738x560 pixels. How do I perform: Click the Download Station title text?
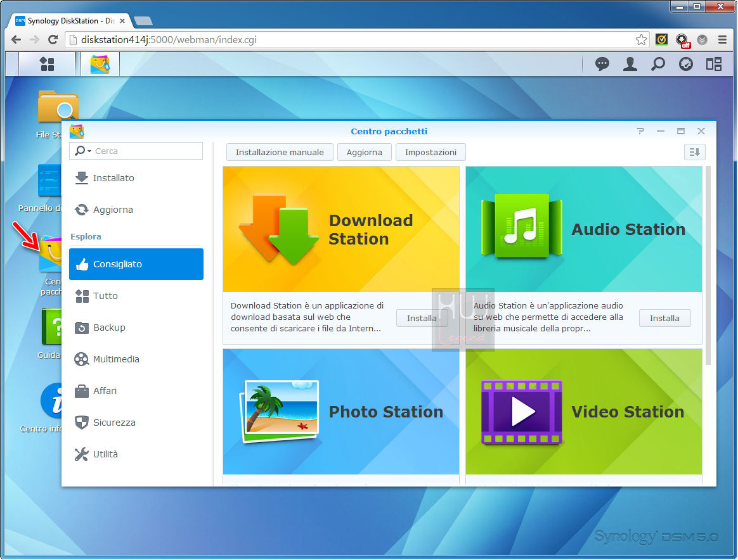coord(371,229)
